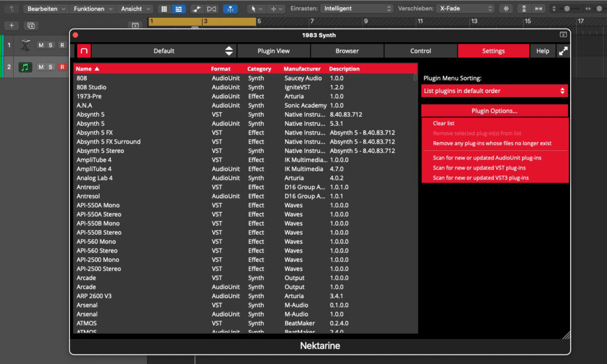Click the icon at plugin window's top-right corner
607x364 pixels.
coord(563,35)
